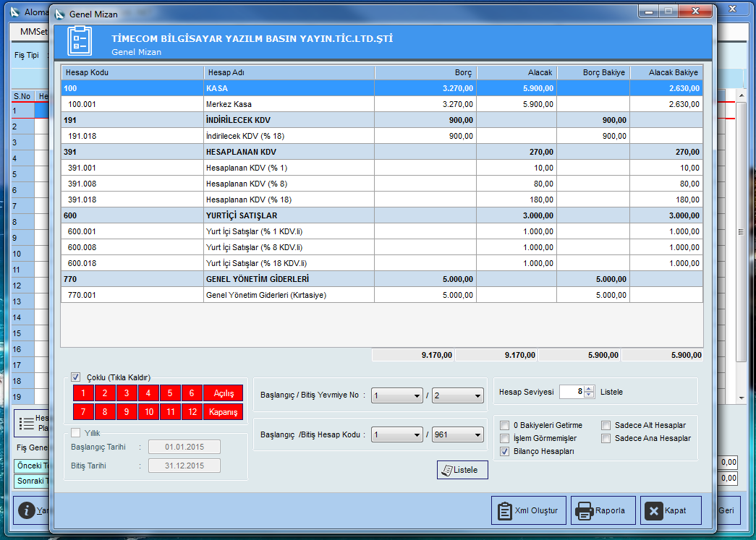
Task: Enable the Yıllık checkbox
Action: [76, 432]
